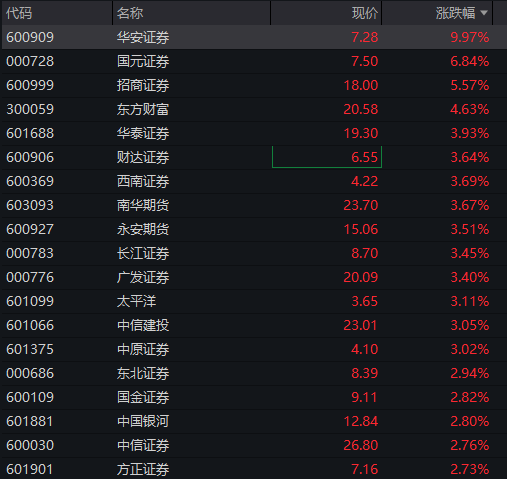Image resolution: width=507 pixels, height=479 pixels.
Task: Select the 4.63% change value
Action: [470, 109]
